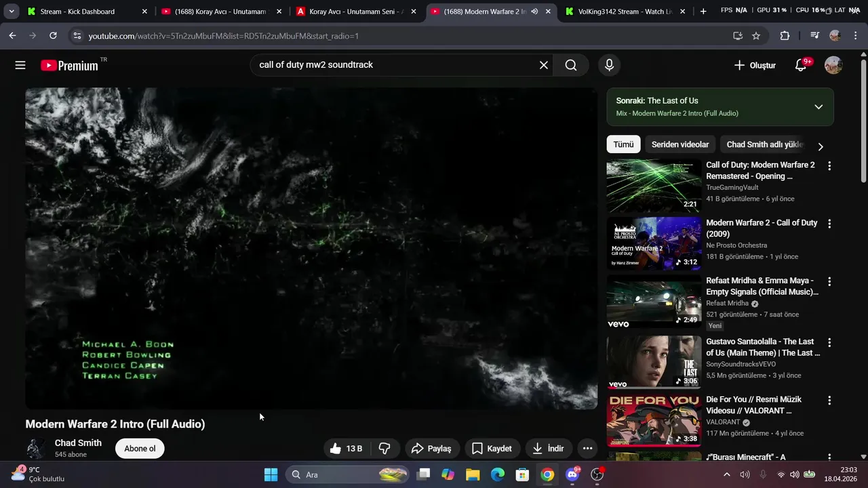Image resolution: width=868 pixels, height=488 pixels.
Task: Switch to Stream - Kick Dashboard tab
Action: [x=85, y=12]
